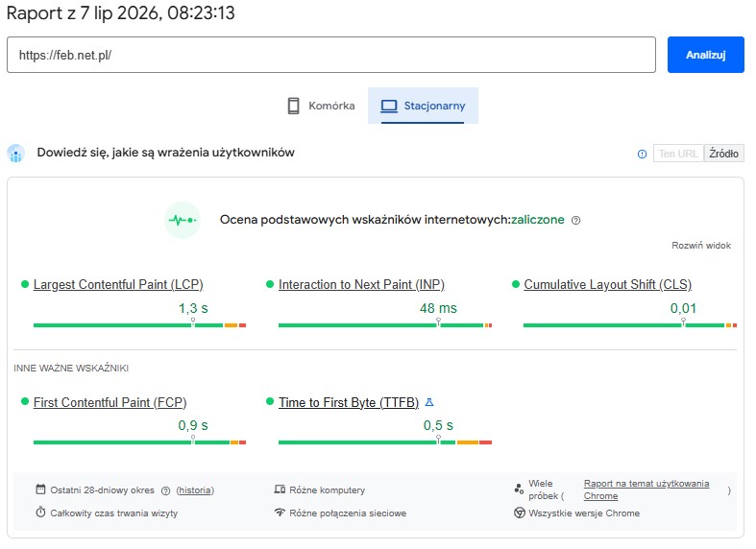Click green status dot beside INP
This screenshot has width=756, height=549.
point(270,284)
